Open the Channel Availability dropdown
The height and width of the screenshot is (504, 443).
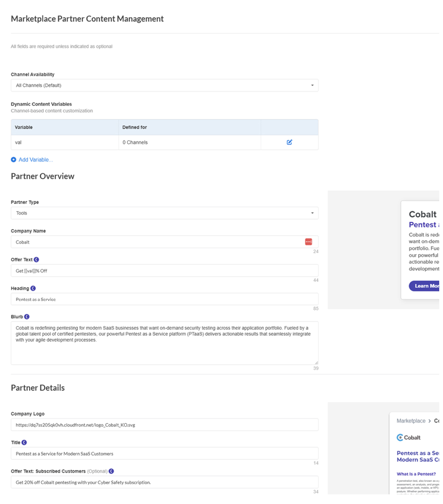164,86
